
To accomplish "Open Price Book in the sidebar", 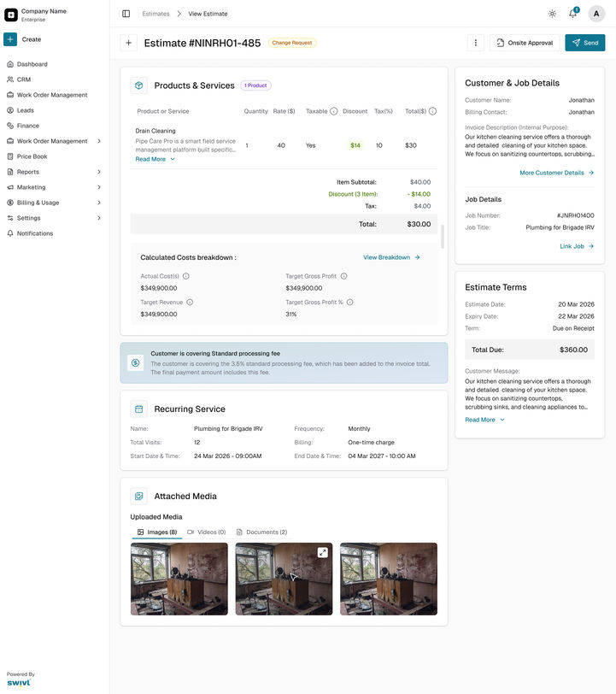I will tap(32, 156).
